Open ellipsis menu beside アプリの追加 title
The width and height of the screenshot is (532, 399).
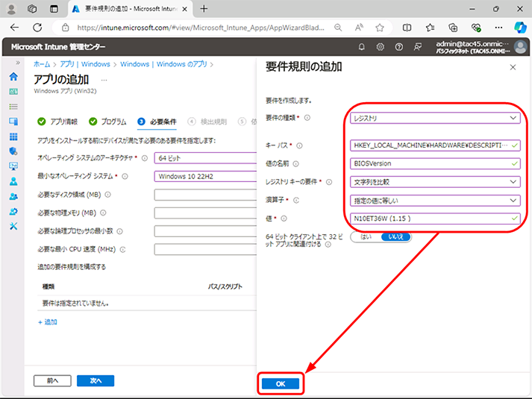click(x=104, y=80)
